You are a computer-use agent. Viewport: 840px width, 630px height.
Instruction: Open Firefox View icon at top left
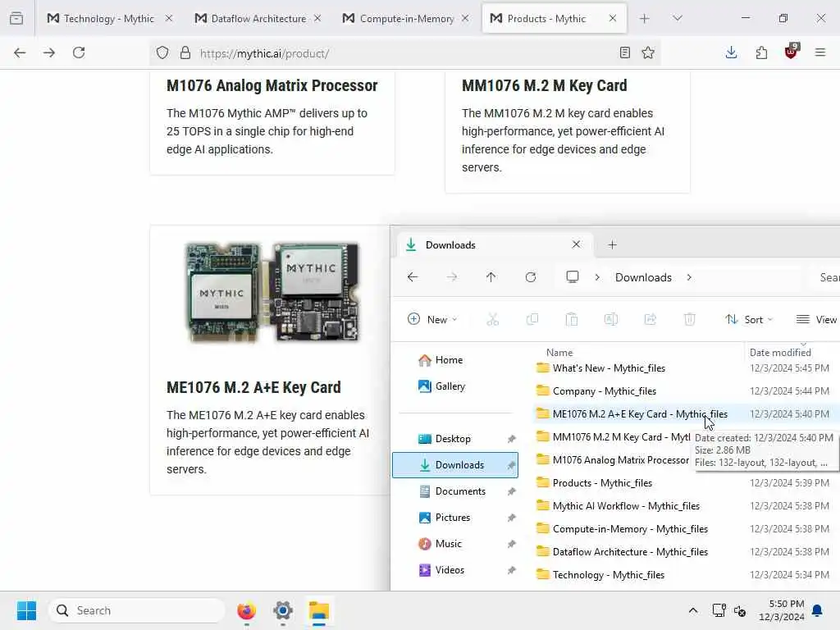tap(16, 19)
